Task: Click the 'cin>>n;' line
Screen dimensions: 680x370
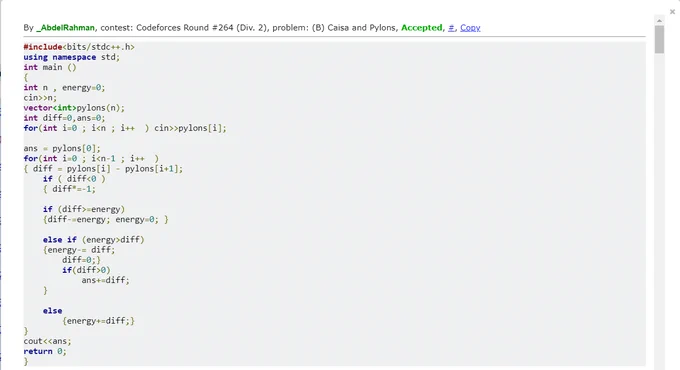Action: 40,98
